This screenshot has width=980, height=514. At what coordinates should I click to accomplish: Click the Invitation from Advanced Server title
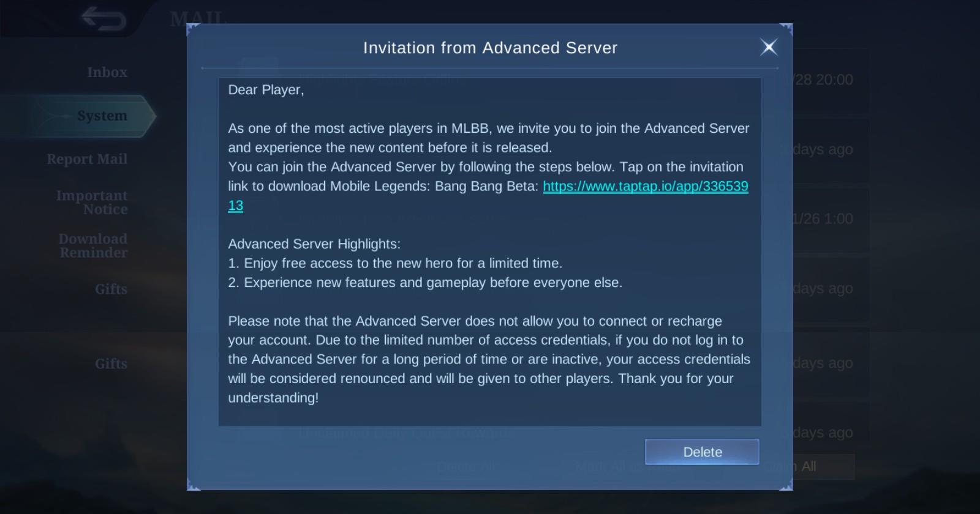pyautogui.click(x=490, y=48)
